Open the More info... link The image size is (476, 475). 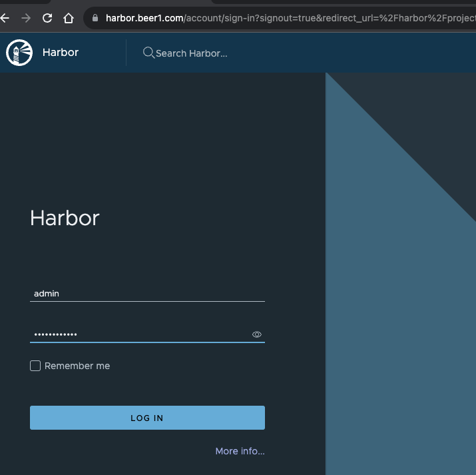[240, 451]
